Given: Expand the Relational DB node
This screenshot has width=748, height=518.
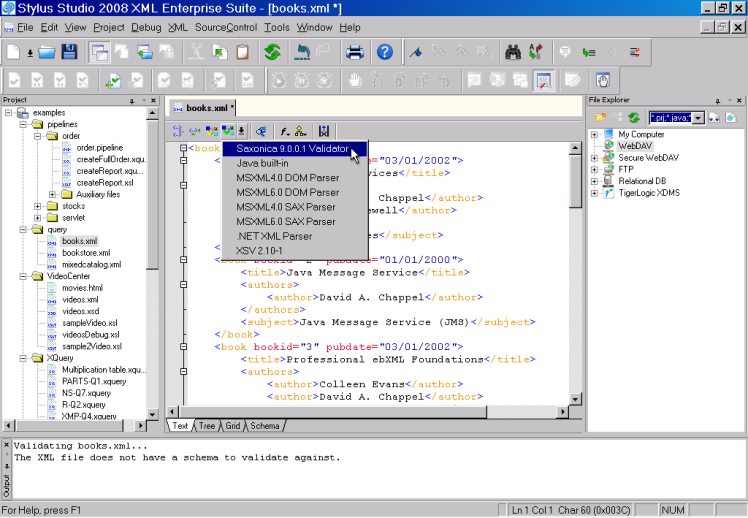Looking at the screenshot, I should click(594, 182).
